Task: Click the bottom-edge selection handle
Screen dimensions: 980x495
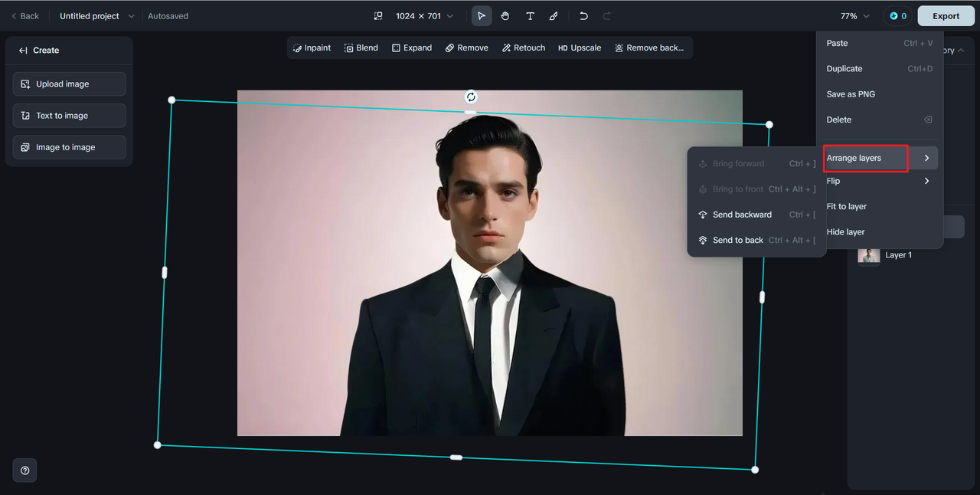Action: tap(456, 457)
